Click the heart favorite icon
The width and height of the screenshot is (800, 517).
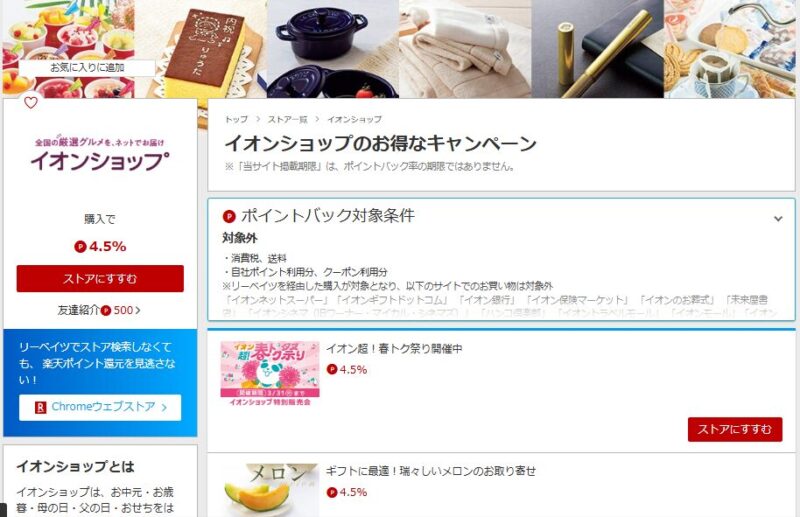coord(31,103)
